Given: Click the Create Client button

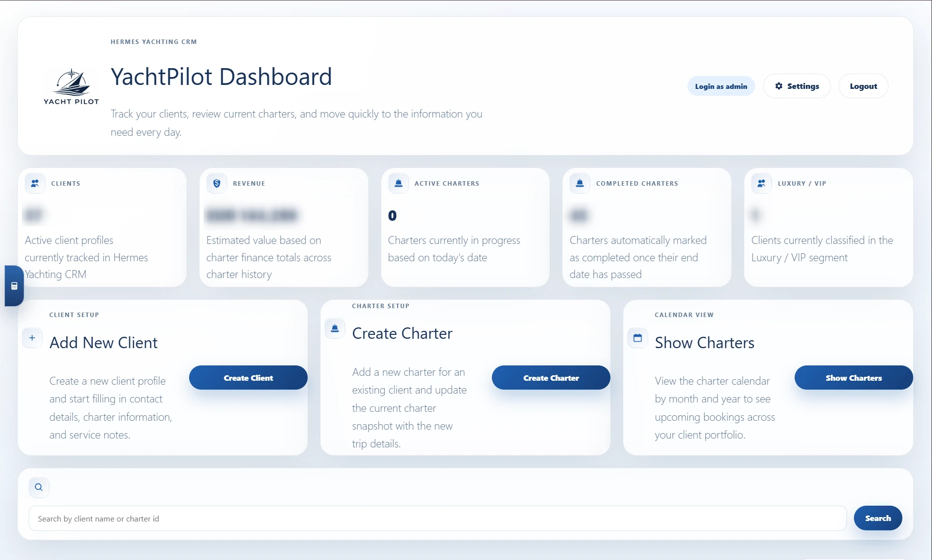Looking at the screenshot, I should pos(248,378).
